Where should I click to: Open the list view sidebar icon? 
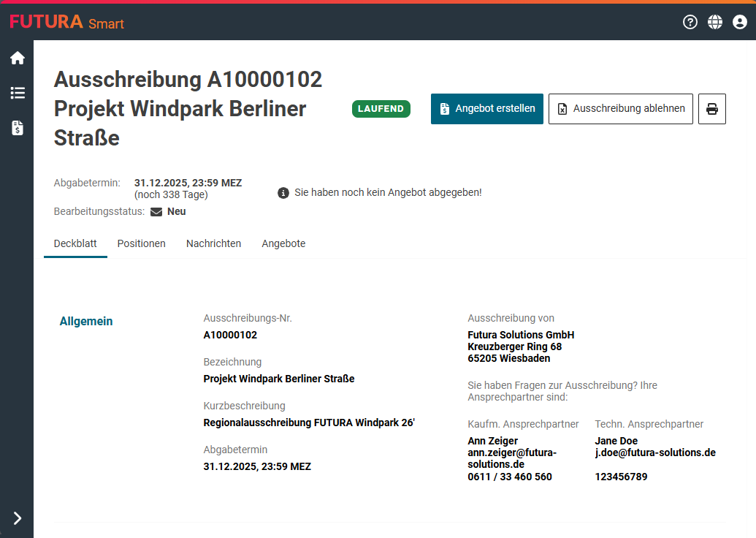17,93
